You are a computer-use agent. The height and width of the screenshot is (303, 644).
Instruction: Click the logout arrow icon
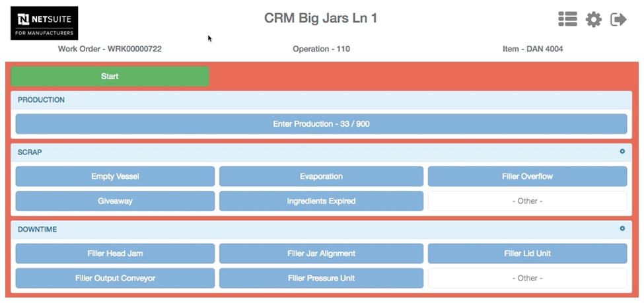coord(618,19)
